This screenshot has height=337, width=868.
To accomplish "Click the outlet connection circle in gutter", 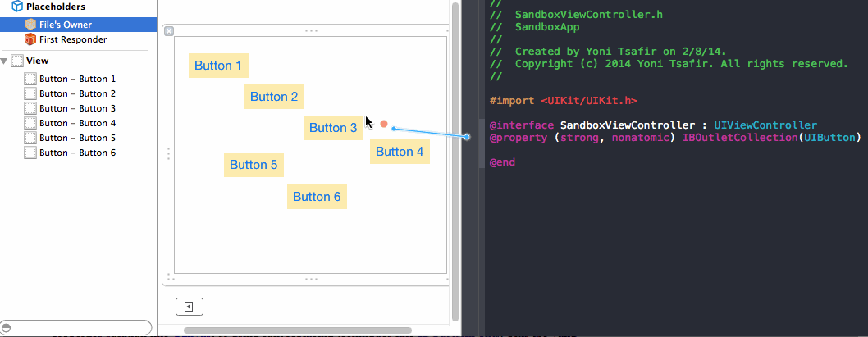I will click(x=467, y=137).
